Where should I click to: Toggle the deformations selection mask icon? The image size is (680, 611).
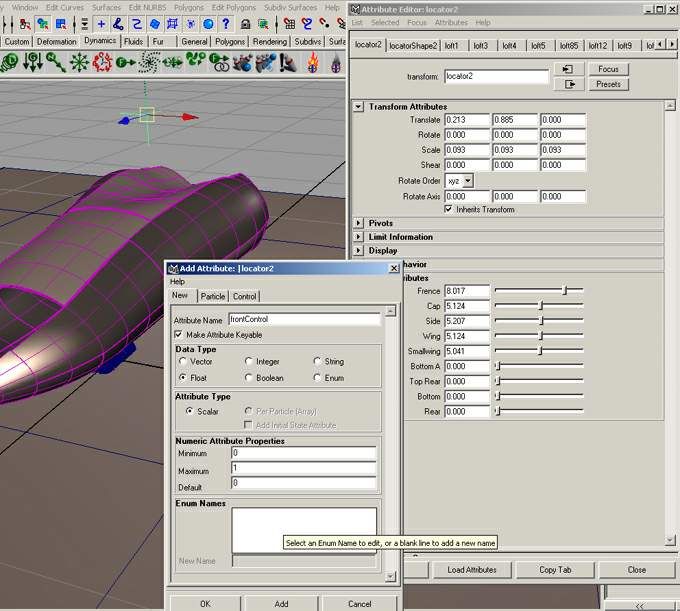click(x=172, y=24)
